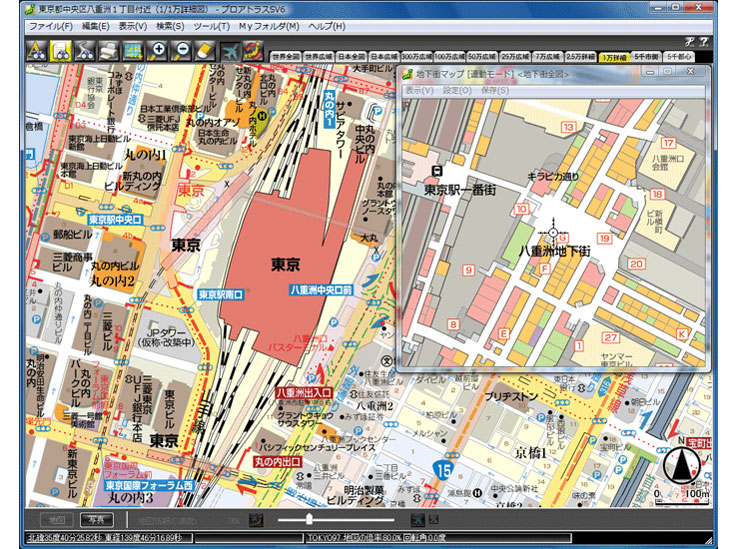Click exit marker 19 in underground map
Viewport: 732px width, 549px height.
tap(604, 238)
